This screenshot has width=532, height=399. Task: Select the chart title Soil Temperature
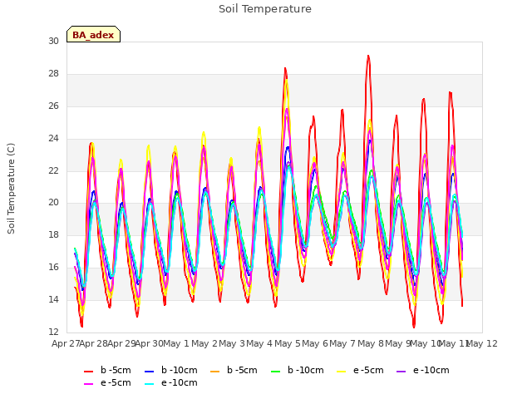pos(265,9)
